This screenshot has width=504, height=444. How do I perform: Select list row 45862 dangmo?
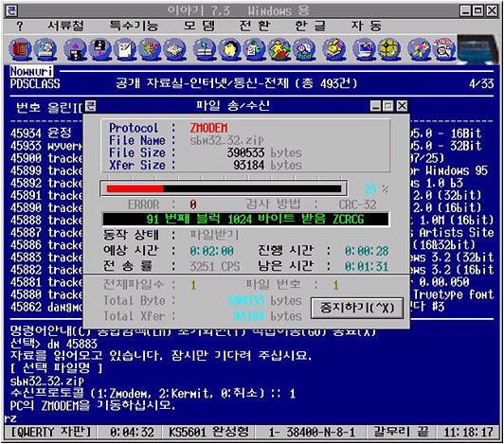click(x=46, y=307)
